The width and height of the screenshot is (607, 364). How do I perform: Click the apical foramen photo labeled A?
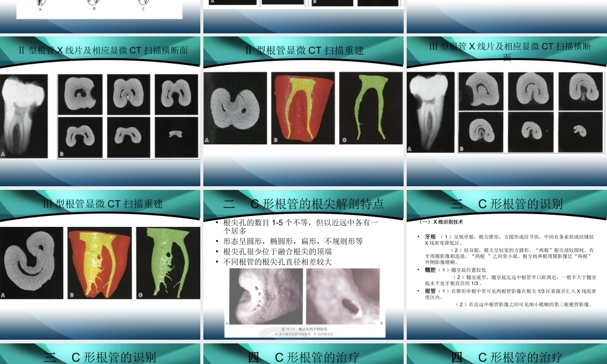coord(266,296)
